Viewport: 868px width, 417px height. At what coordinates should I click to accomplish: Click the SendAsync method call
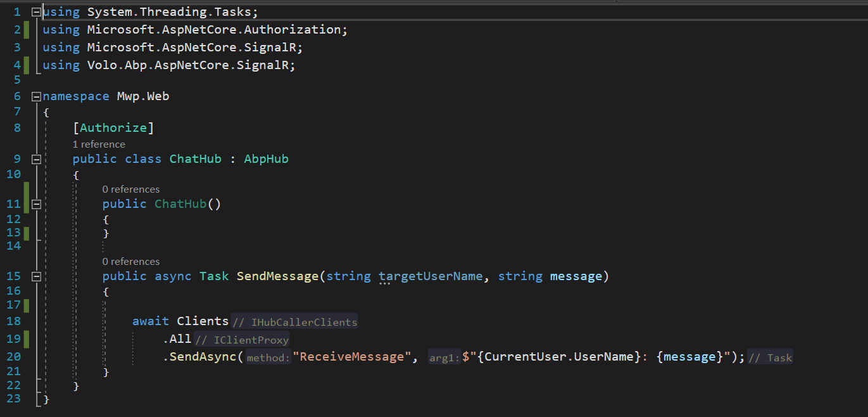[203, 357]
